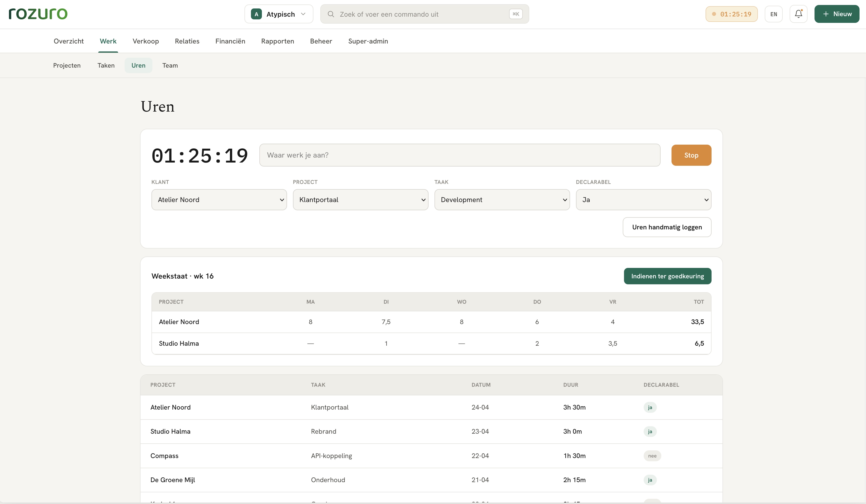Open the notifications bell
The width and height of the screenshot is (866, 504).
point(798,14)
